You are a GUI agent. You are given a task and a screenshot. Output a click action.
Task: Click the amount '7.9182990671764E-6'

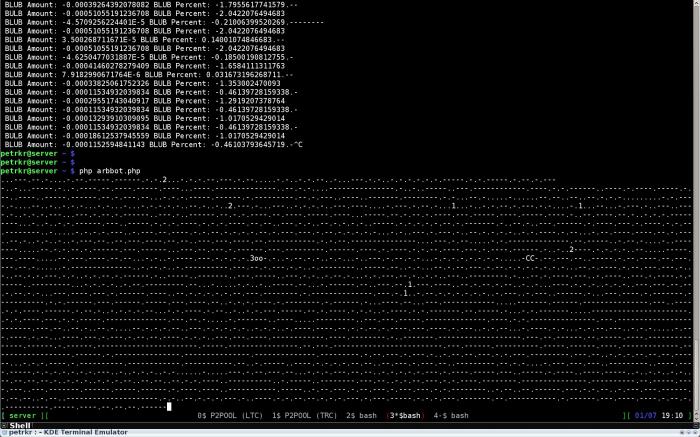tap(101, 75)
